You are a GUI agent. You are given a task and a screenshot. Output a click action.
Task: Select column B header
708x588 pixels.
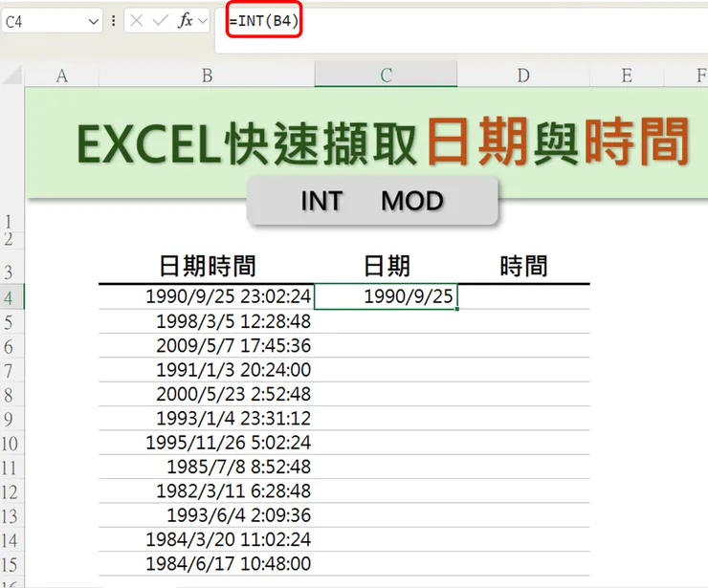coord(207,76)
